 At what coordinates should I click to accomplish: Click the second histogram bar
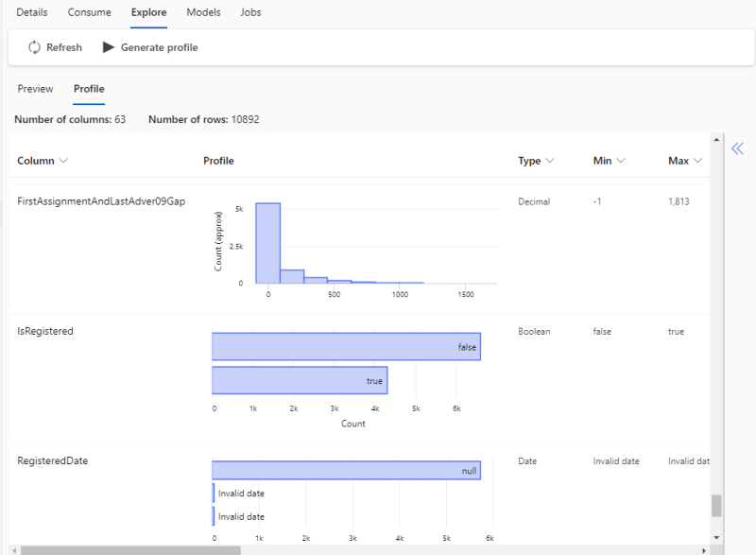pyautogui.click(x=292, y=276)
